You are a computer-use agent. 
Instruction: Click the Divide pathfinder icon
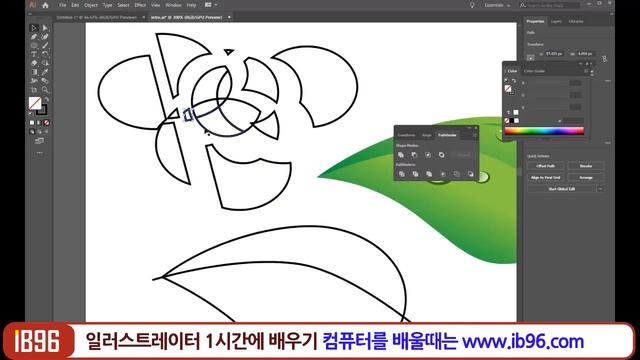pyautogui.click(x=402, y=174)
